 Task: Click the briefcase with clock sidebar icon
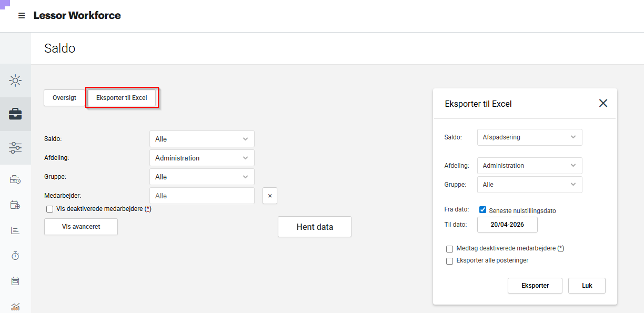[x=15, y=180]
